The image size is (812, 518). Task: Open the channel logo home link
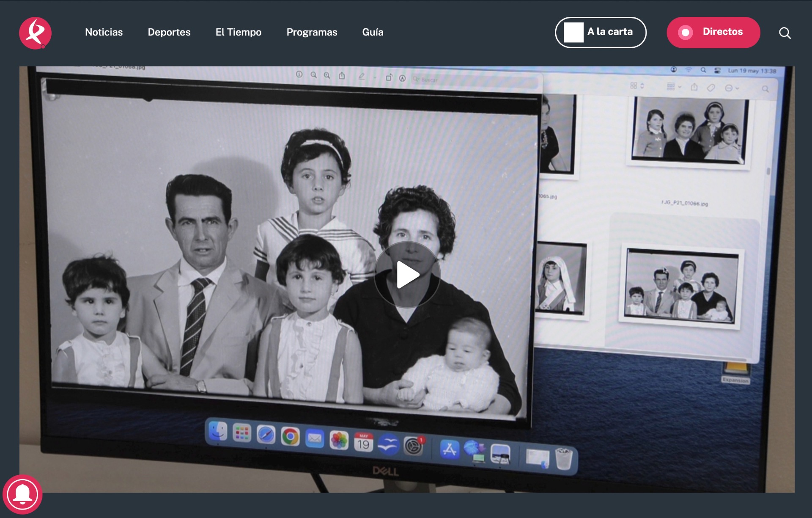click(35, 33)
